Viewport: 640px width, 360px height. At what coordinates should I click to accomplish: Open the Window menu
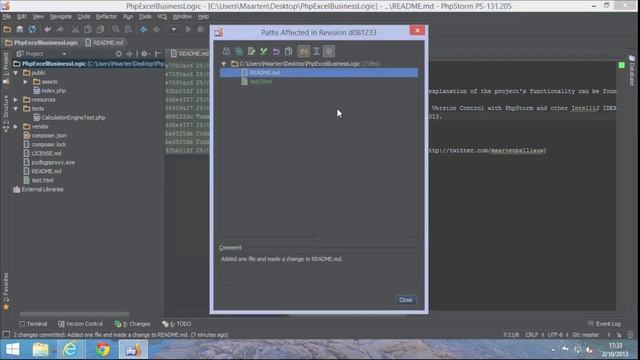pos(182,17)
